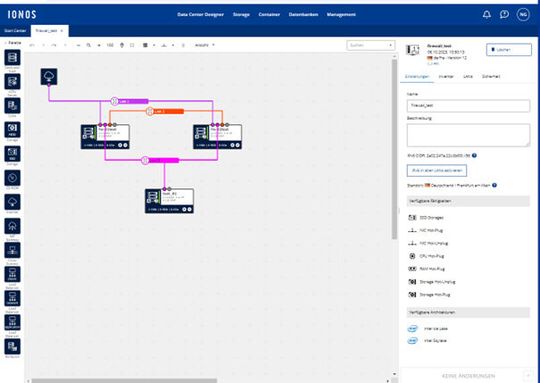The width and height of the screenshot is (540, 383).
Task: Select the server below the magenta LAN
Action: [x=169, y=201]
